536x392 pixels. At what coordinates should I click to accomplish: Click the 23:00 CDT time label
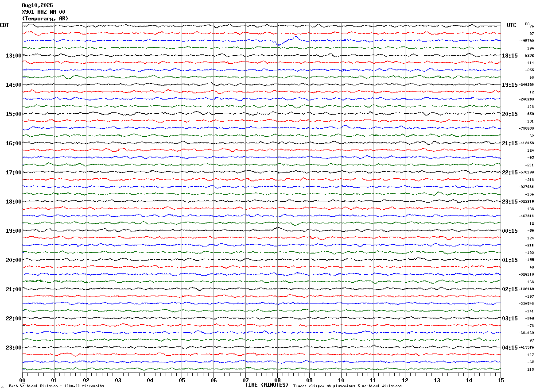pyautogui.click(x=13, y=348)
